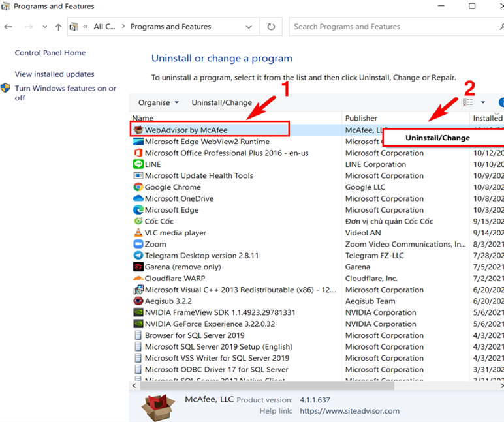504x422 pixels.
Task: Select the Zoom Video Communications publisher cell
Action: coord(405,244)
